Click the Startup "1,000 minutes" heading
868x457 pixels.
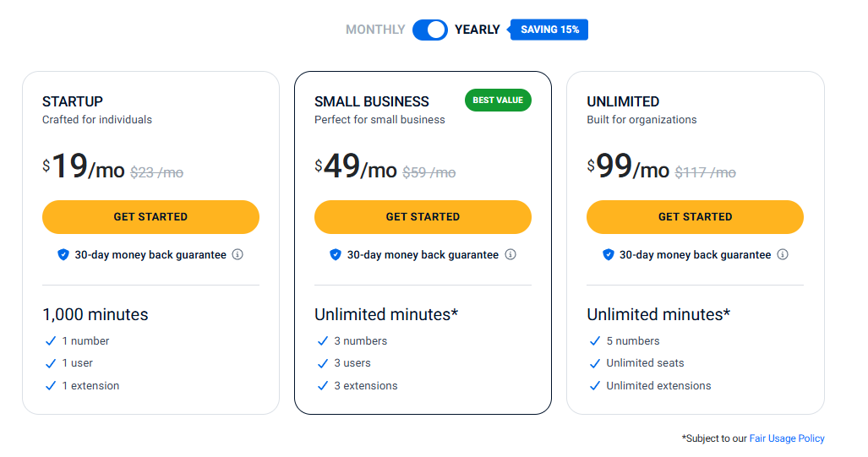tap(96, 314)
